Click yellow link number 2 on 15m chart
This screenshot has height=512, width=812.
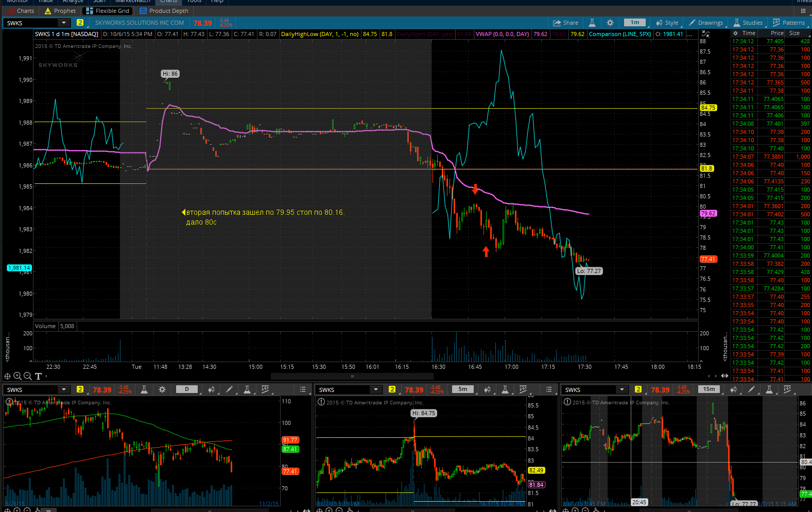pos(638,389)
